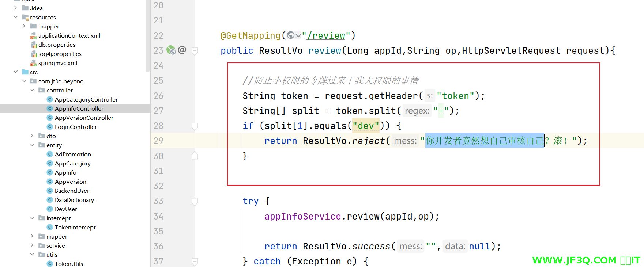Screen dimensions: 644x267
Task: Expand the service package
Action: (x=32, y=245)
